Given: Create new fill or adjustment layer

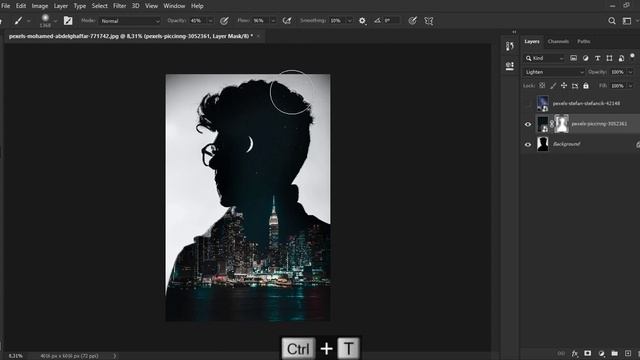Looking at the screenshot, I should pos(601,353).
